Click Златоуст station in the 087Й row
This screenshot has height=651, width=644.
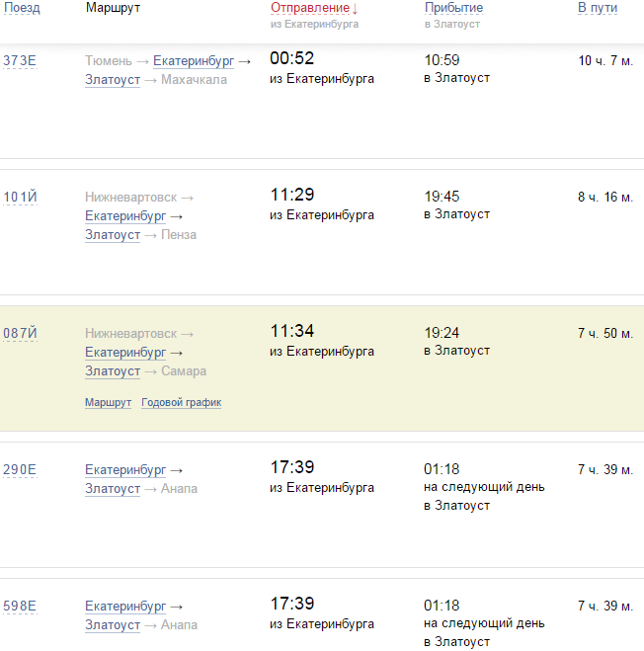(113, 371)
